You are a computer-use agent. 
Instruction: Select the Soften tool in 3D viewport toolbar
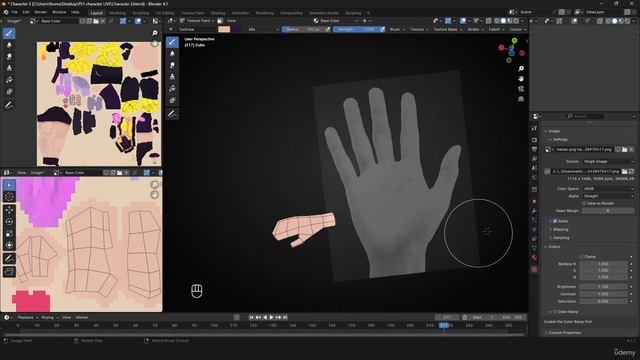click(x=172, y=53)
